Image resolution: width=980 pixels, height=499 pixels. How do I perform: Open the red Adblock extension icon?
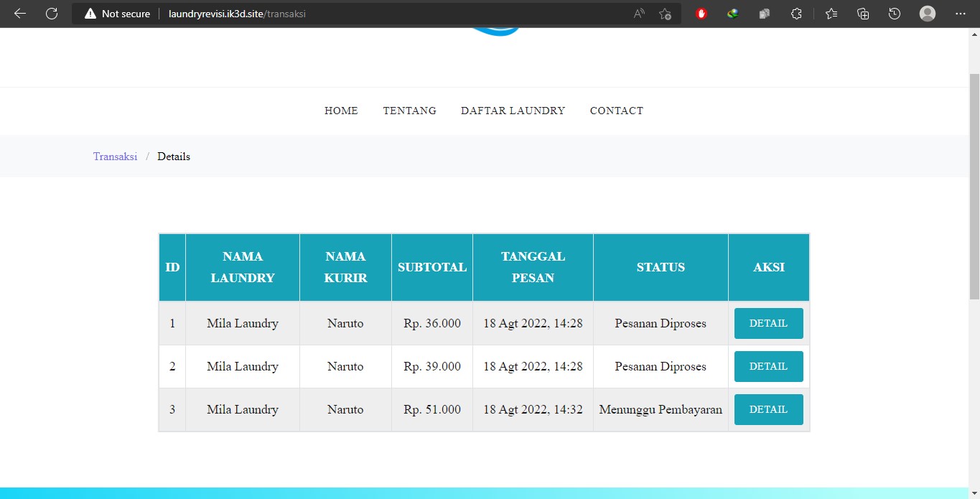coord(701,14)
